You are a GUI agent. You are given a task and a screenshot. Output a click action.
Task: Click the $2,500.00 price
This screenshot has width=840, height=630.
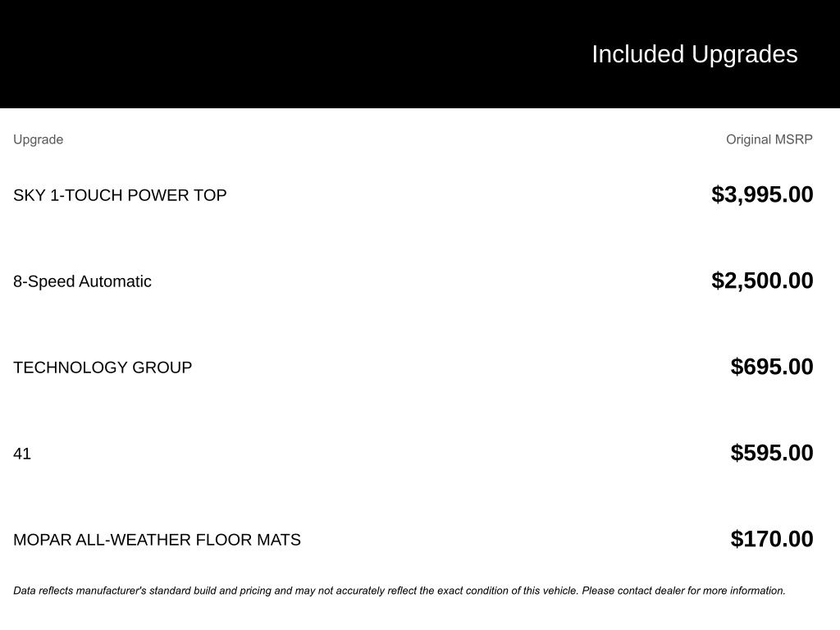762,281
